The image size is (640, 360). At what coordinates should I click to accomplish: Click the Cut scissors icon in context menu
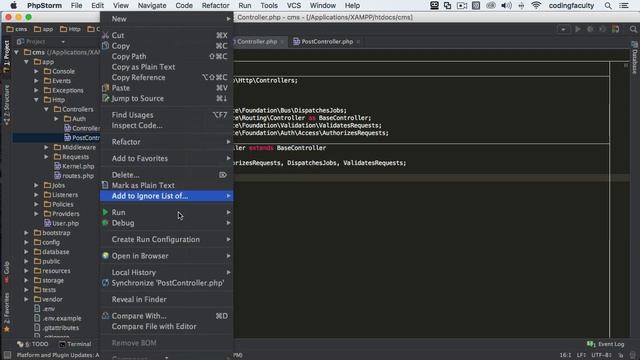tap(105, 36)
